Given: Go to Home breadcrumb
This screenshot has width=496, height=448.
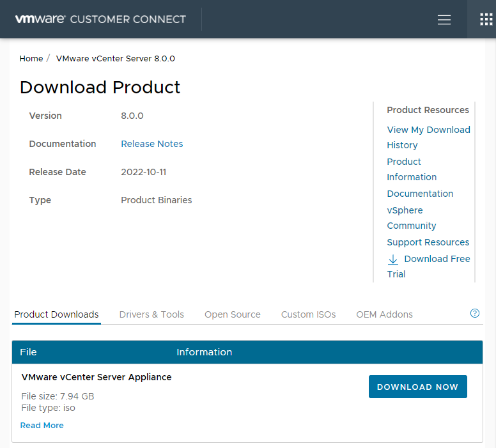Looking at the screenshot, I should tap(31, 59).
